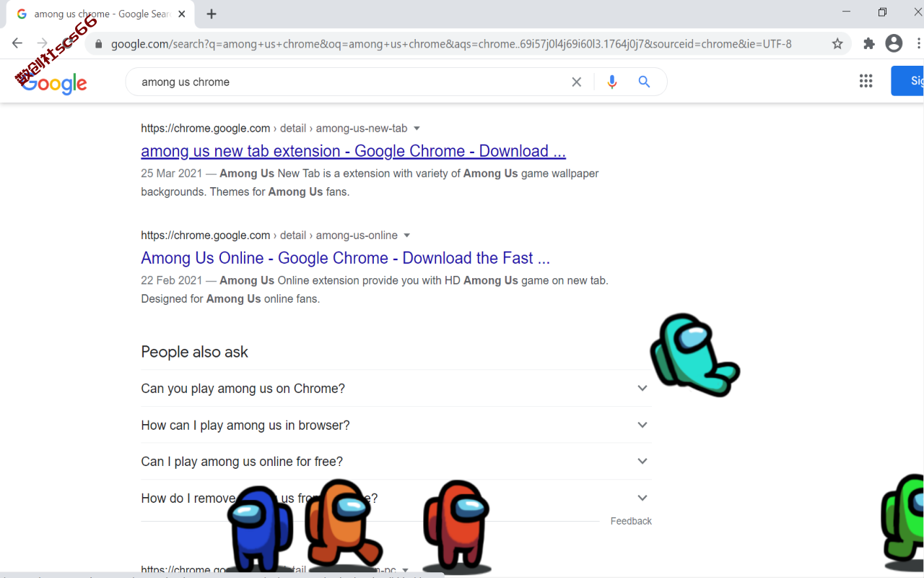Select the 'among us chrome' browser tab

(101, 14)
